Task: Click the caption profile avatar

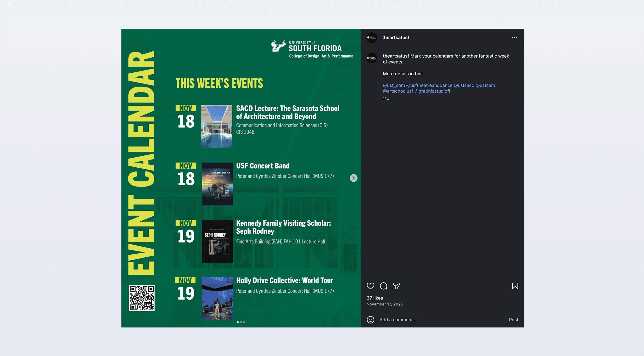Action: click(x=372, y=58)
